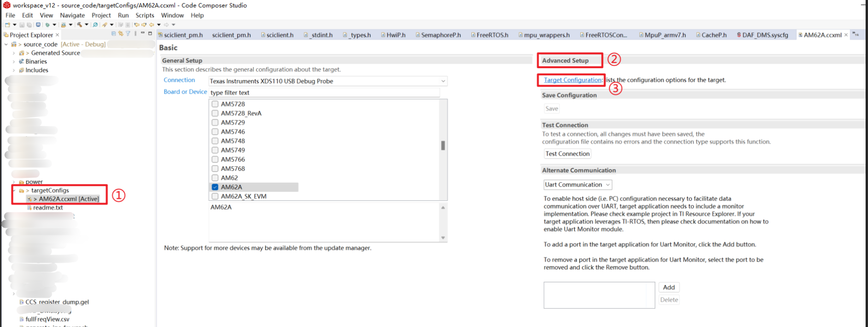Click the Previous Edit Location arrow icon
This screenshot has height=327, width=868.
coord(137,24)
